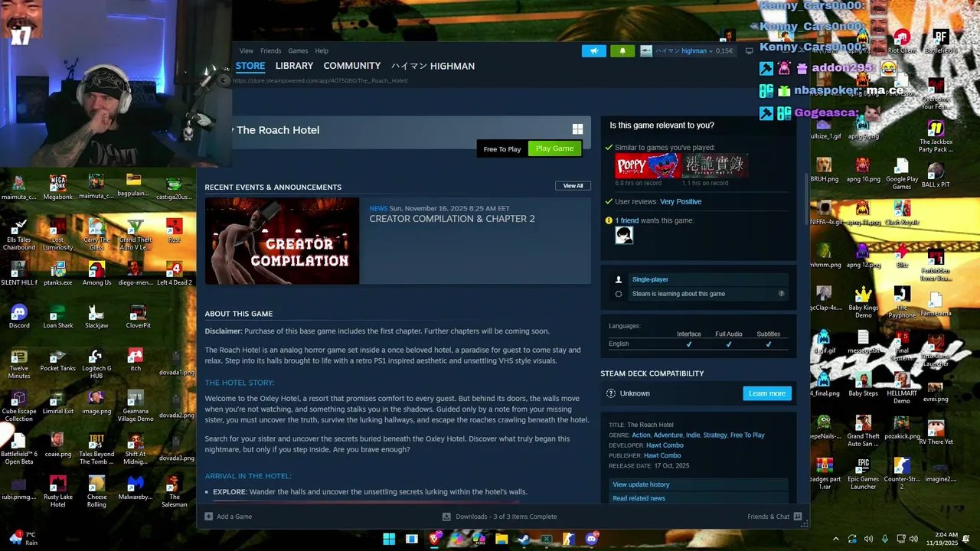
Task: Open Epic Games Launcher desktop shortcut
Action: pyautogui.click(x=863, y=472)
